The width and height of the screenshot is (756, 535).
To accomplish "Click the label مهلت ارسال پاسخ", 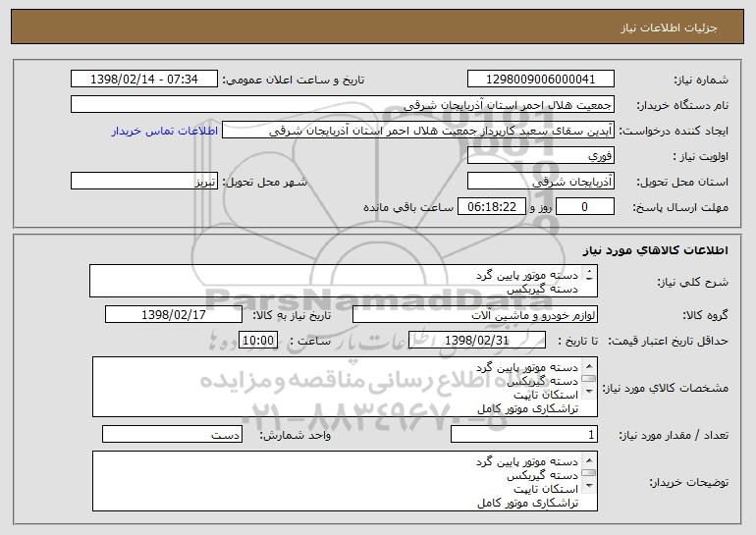I will coord(680,208).
